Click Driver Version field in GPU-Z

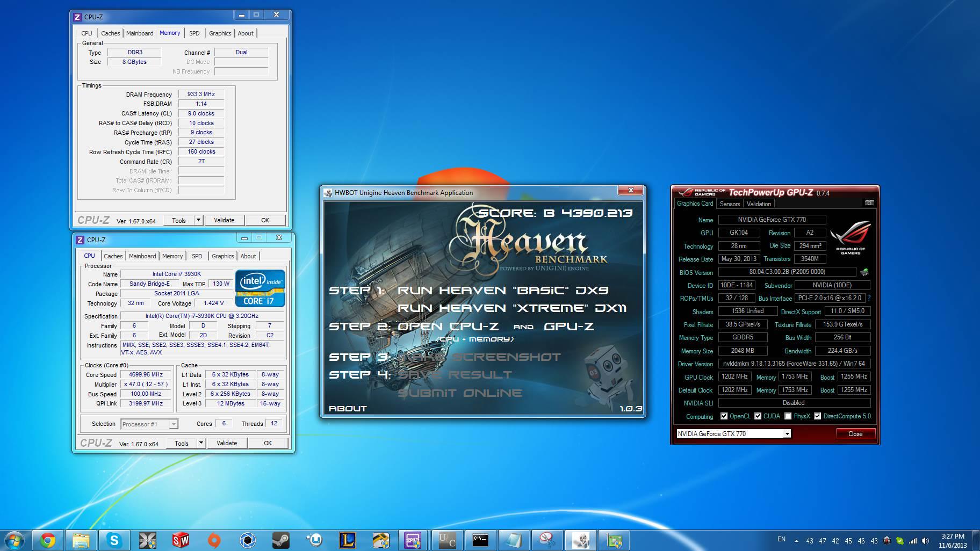point(794,364)
